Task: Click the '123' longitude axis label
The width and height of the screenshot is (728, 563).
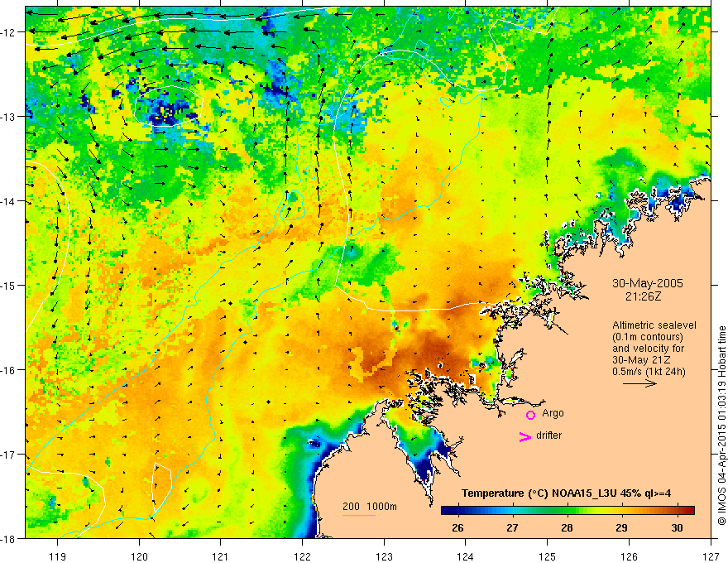Action: click(384, 556)
